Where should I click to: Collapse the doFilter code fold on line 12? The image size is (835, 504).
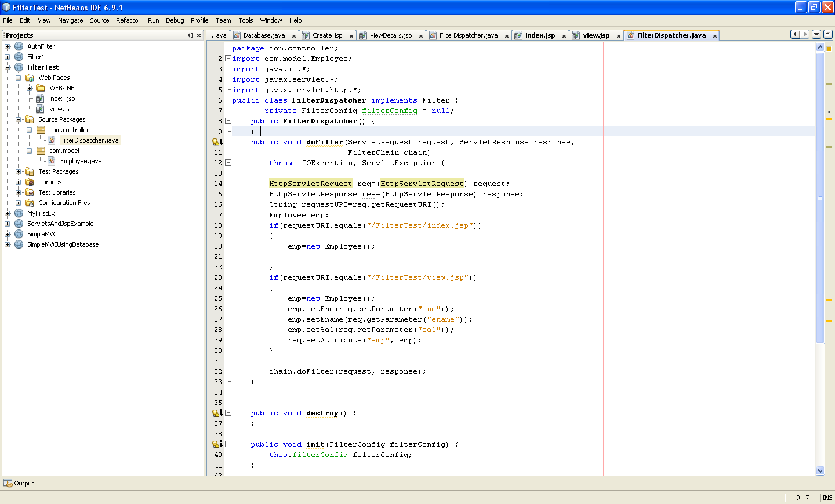(228, 163)
